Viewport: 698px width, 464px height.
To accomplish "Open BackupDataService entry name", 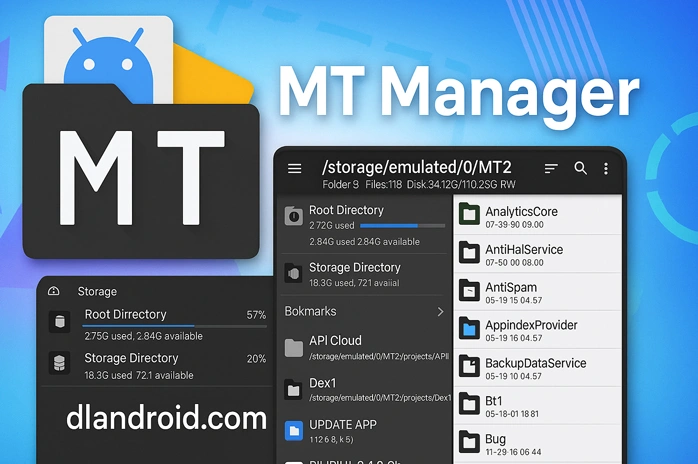I will coord(536,363).
